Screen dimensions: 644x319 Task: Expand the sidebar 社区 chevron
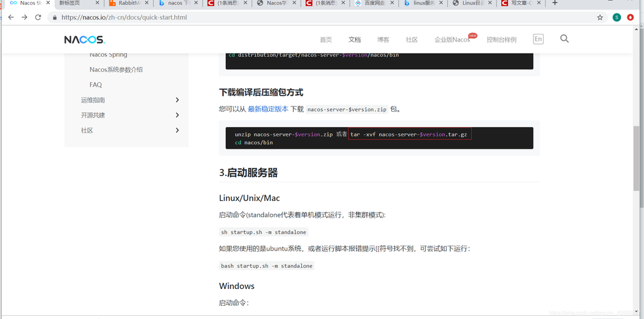(x=177, y=130)
